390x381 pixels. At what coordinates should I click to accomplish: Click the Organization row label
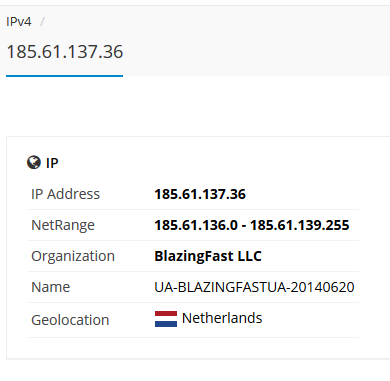pos(73,256)
